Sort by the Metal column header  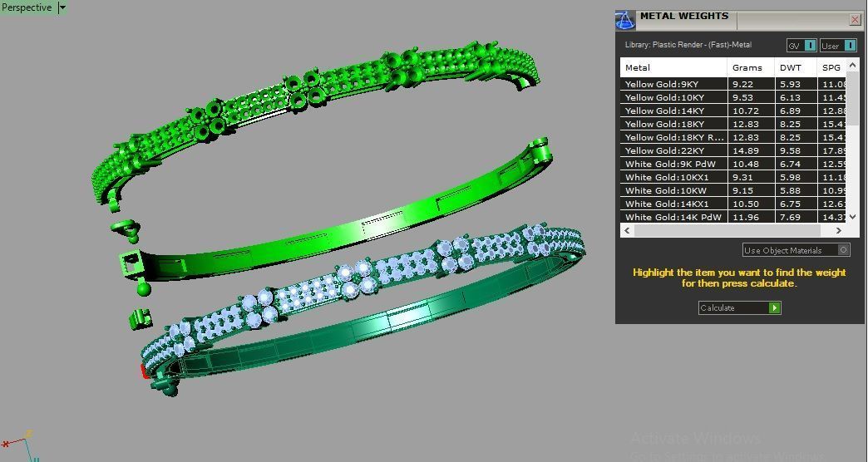click(x=673, y=67)
